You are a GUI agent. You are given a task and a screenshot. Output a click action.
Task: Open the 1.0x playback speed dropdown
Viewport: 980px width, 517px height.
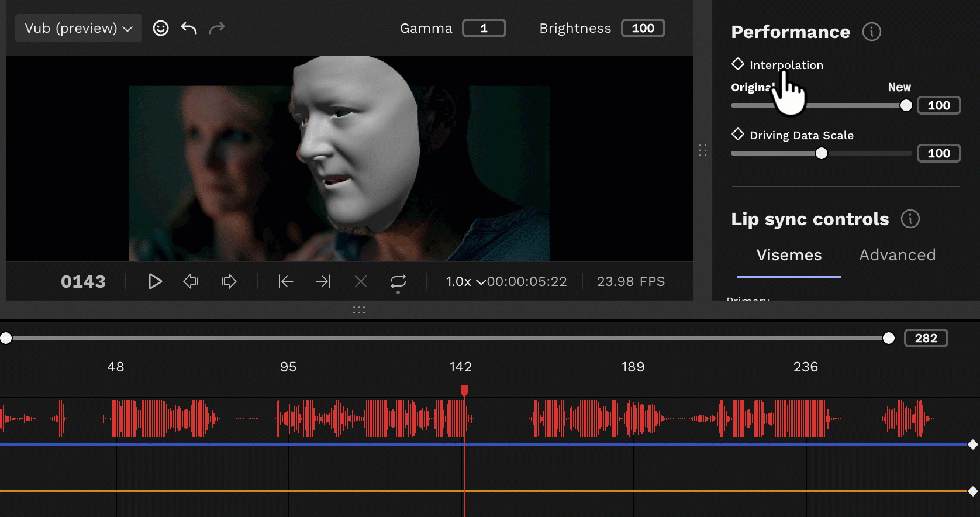click(465, 281)
